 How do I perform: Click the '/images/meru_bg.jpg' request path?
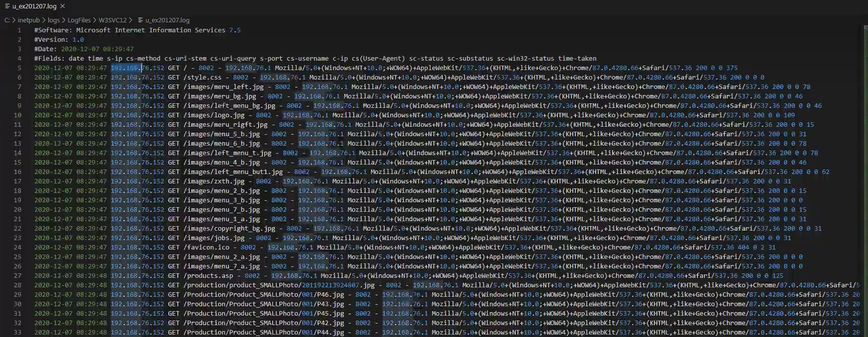point(220,96)
